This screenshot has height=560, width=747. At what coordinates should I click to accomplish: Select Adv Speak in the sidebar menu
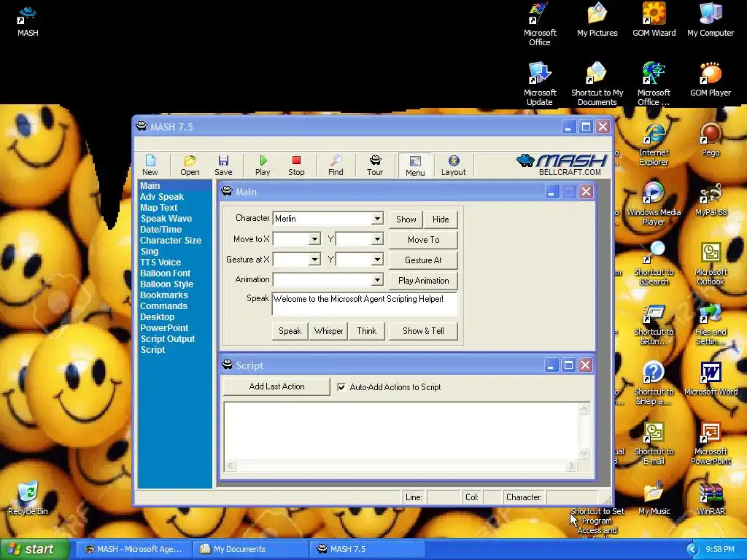pos(162,197)
